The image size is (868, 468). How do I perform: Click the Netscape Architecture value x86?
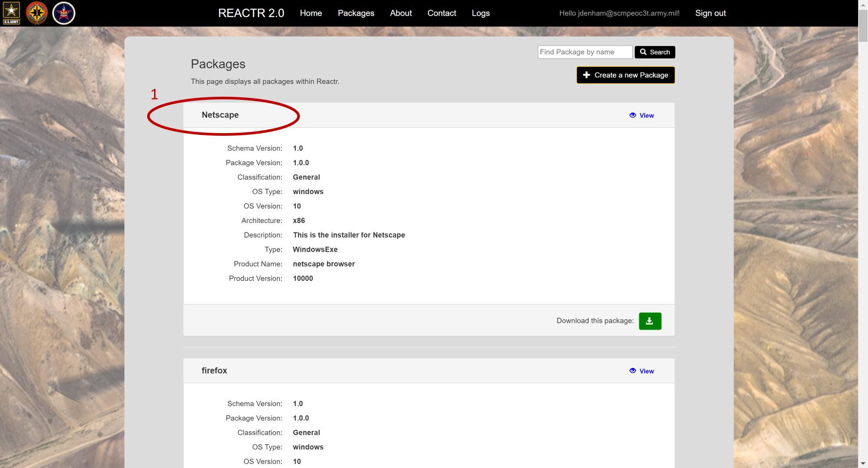[x=299, y=221]
